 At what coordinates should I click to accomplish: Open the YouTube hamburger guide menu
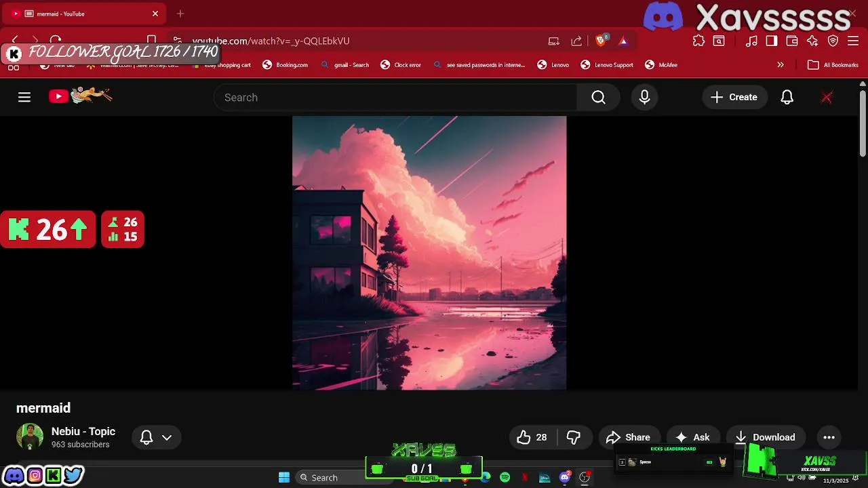click(x=24, y=98)
